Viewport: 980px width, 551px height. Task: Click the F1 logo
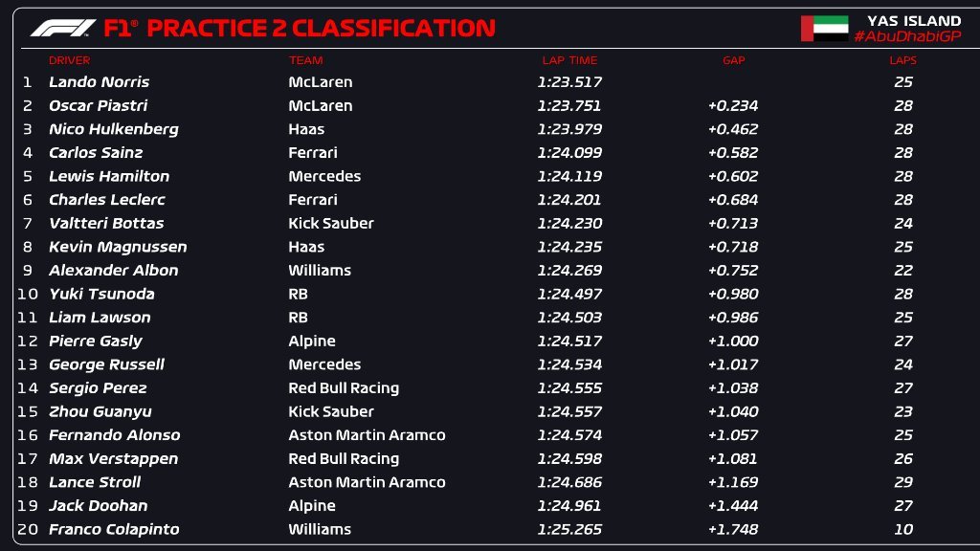click(62, 28)
